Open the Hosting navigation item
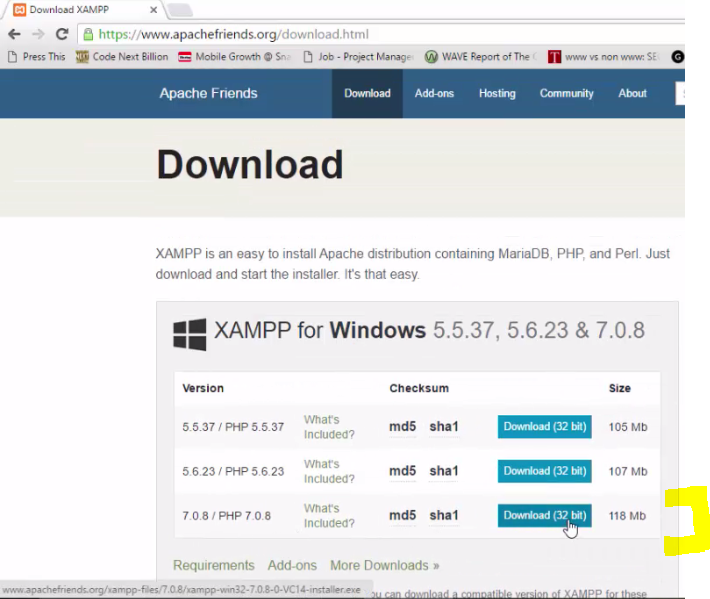The height and width of the screenshot is (599, 710). click(x=497, y=94)
